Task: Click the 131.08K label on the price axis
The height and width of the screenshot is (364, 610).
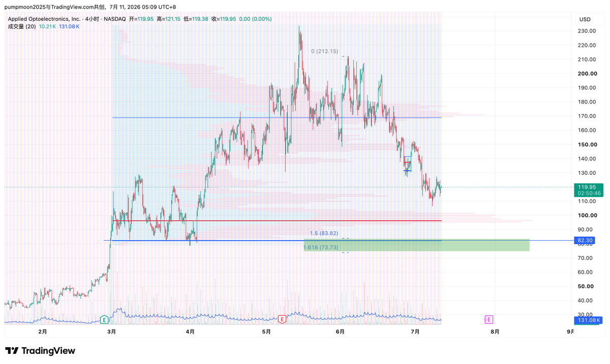Action: pos(589,320)
